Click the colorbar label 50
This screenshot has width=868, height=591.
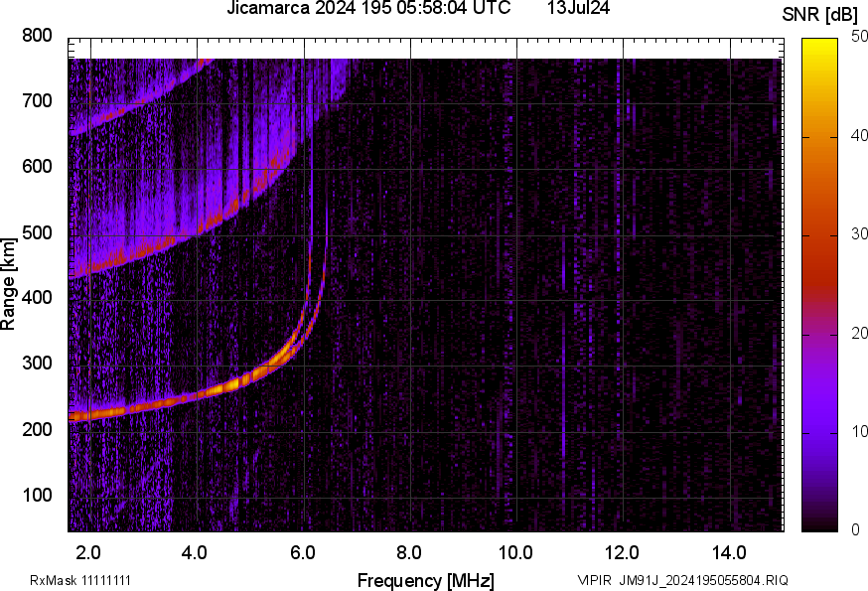pos(860,37)
